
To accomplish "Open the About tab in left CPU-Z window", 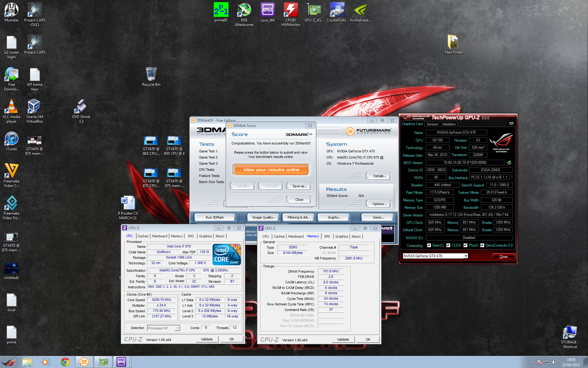I will pyautogui.click(x=220, y=236).
